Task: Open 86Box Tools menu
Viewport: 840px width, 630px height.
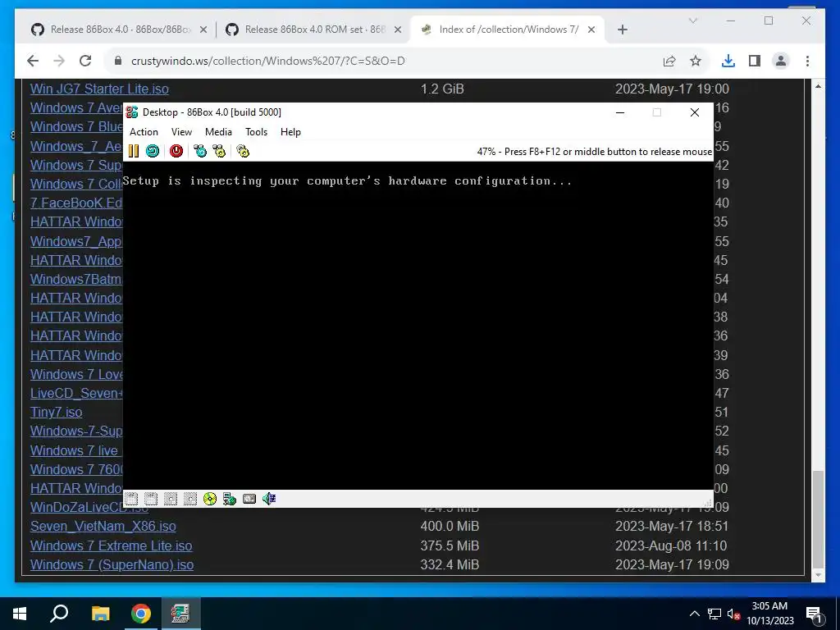Action: point(256,132)
